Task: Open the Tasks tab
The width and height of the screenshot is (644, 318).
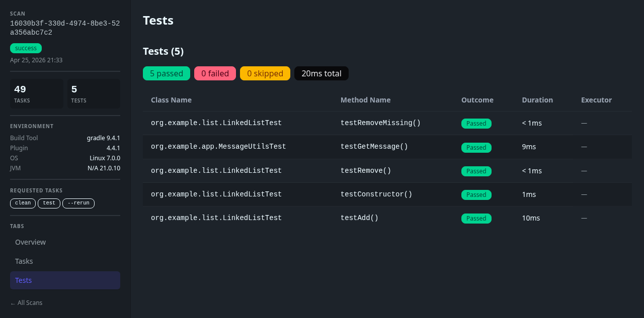Action: click(x=24, y=261)
